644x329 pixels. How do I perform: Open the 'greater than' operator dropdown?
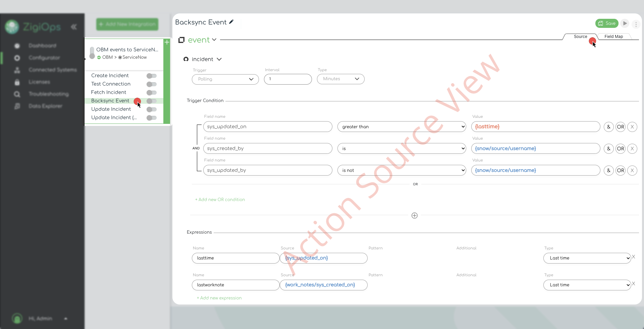(x=401, y=127)
